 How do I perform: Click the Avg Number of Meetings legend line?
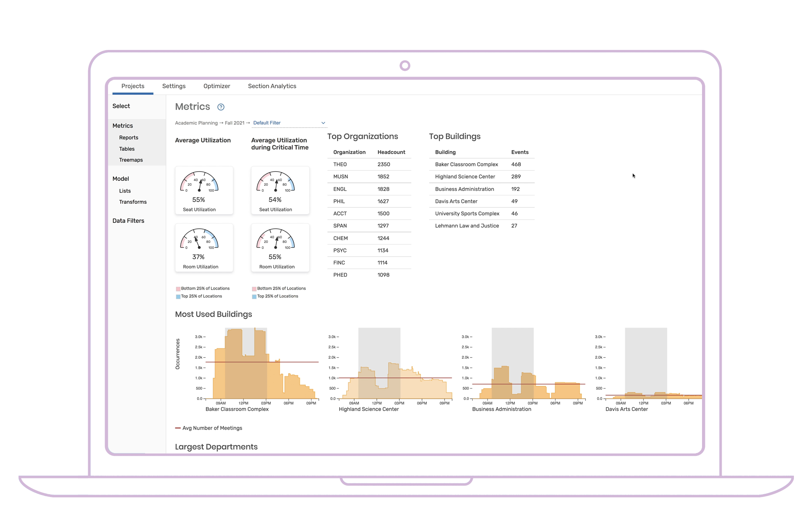pyautogui.click(x=178, y=428)
